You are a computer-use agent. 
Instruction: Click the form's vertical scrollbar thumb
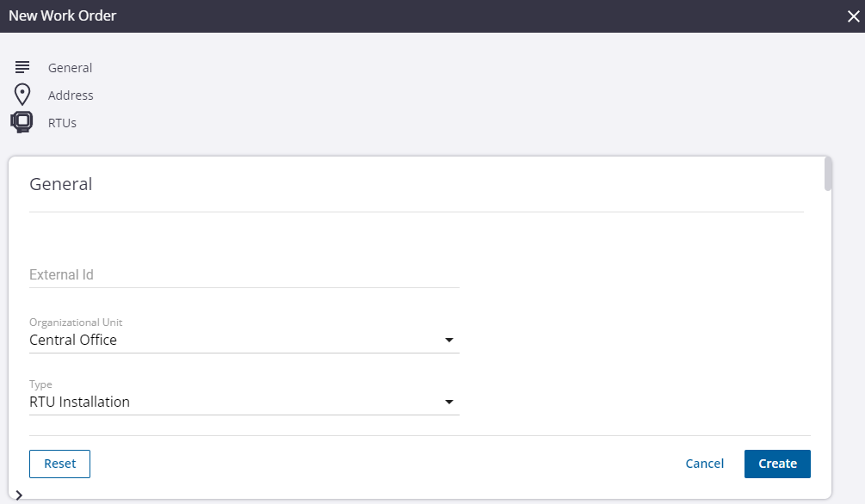point(828,174)
